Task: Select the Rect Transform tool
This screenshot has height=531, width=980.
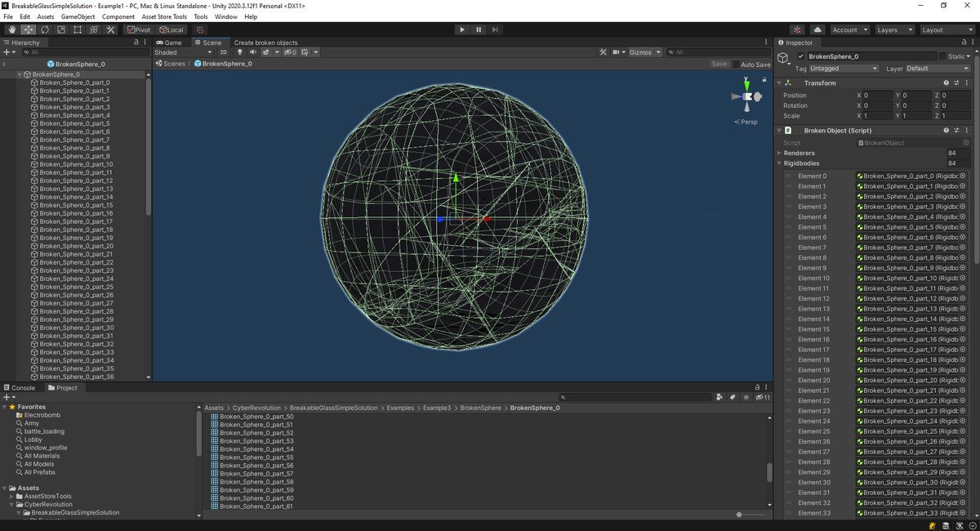Action: (x=78, y=29)
